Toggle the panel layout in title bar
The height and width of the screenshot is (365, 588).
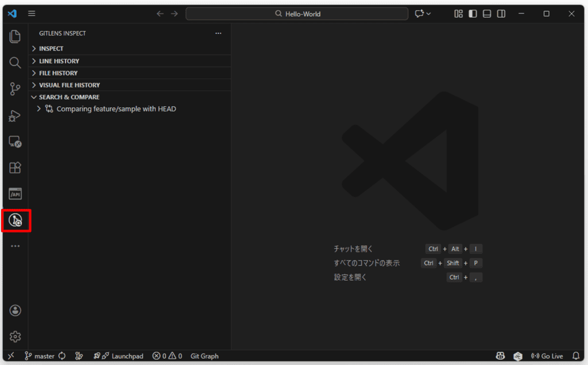(486, 13)
